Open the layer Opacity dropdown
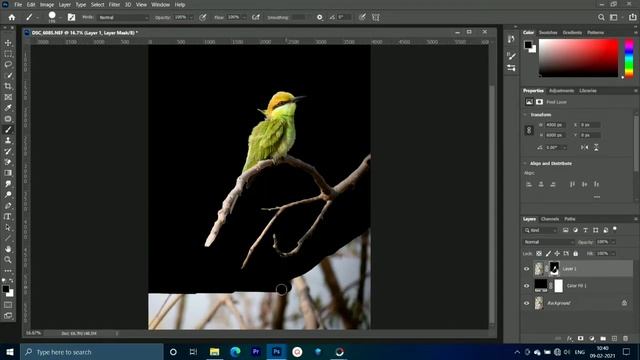The height and width of the screenshot is (360, 640). click(613, 242)
